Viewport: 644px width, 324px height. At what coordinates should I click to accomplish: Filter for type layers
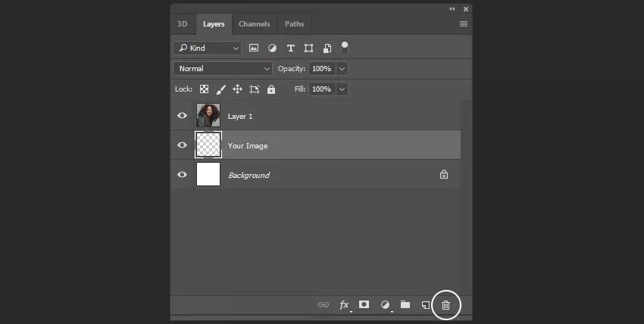(x=290, y=48)
